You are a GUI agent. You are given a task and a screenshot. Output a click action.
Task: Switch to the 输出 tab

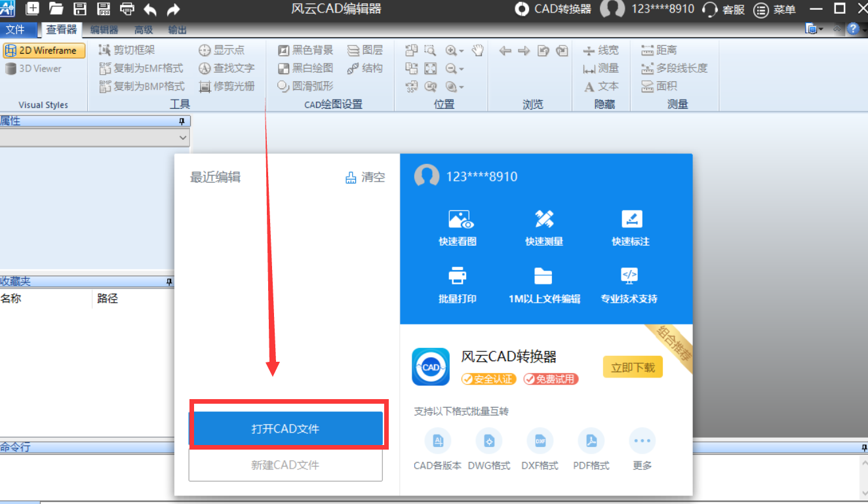coord(177,30)
